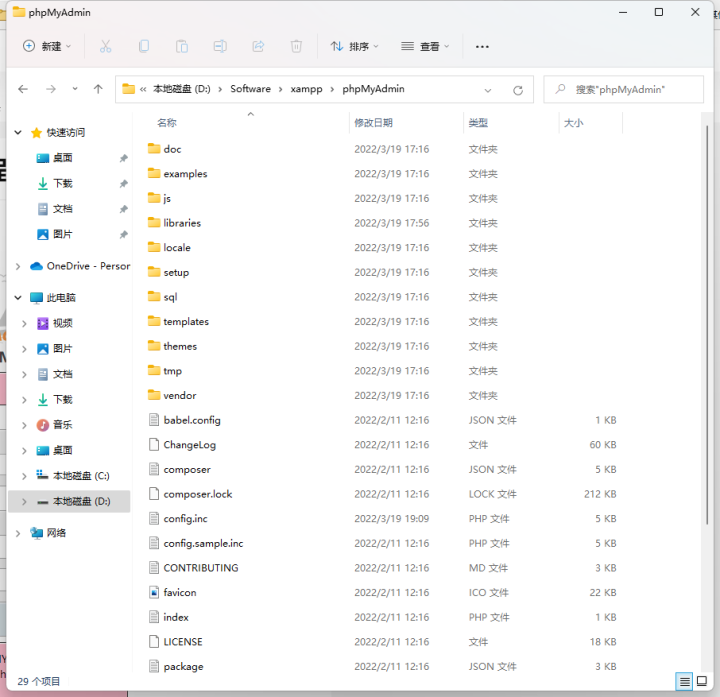Open the 查看 (View) dropdown
Viewport: 720px width, 697px height.
425,46
